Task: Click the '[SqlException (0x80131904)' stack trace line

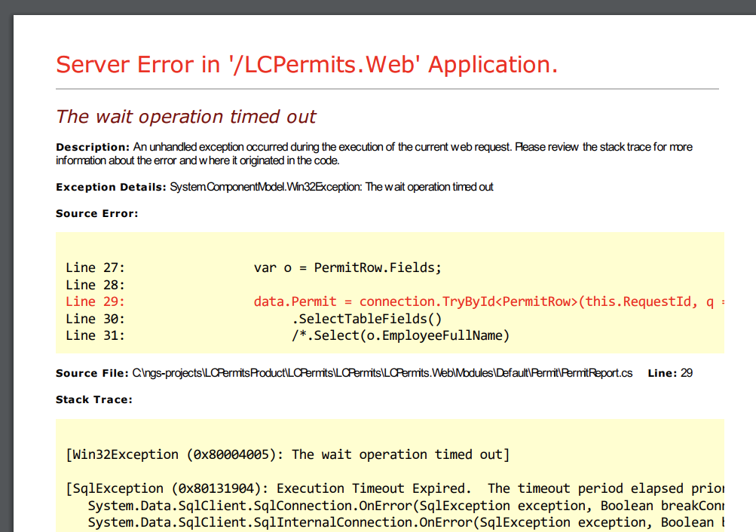Action: tap(395, 488)
